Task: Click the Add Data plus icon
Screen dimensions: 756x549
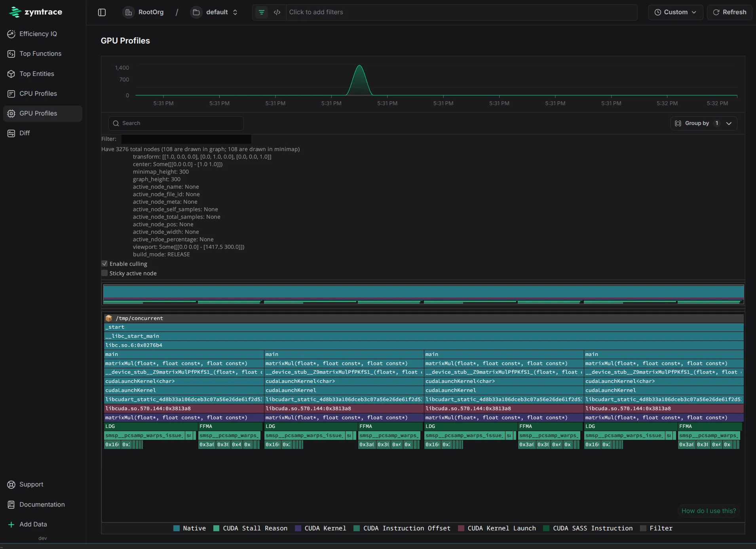Action: tap(11, 524)
